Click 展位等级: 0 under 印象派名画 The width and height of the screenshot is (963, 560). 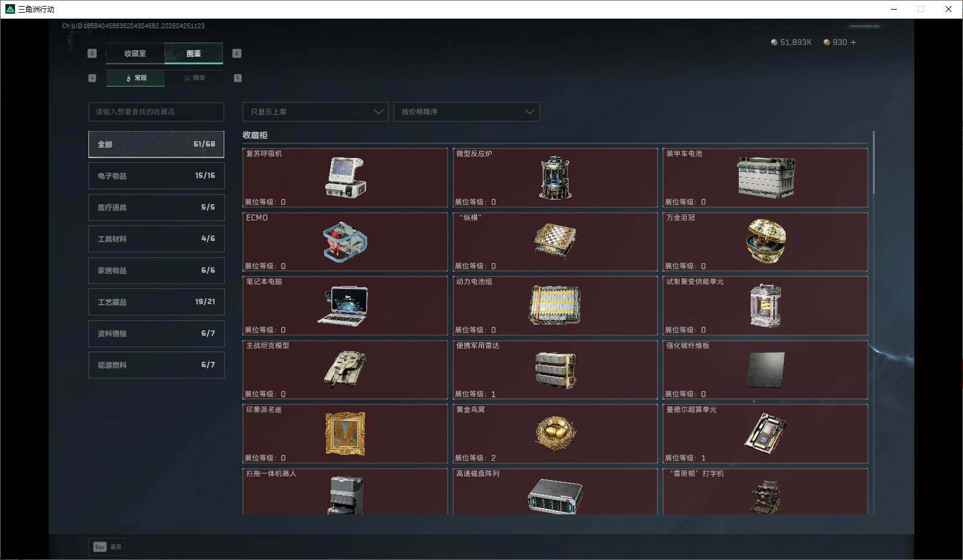pos(265,458)
